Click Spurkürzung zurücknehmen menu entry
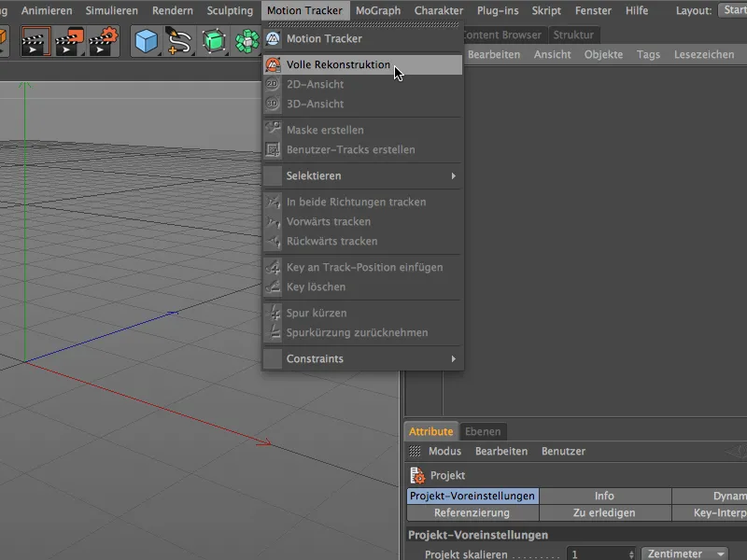This screenshot has width=747, height=560. [x=363, y=332]
